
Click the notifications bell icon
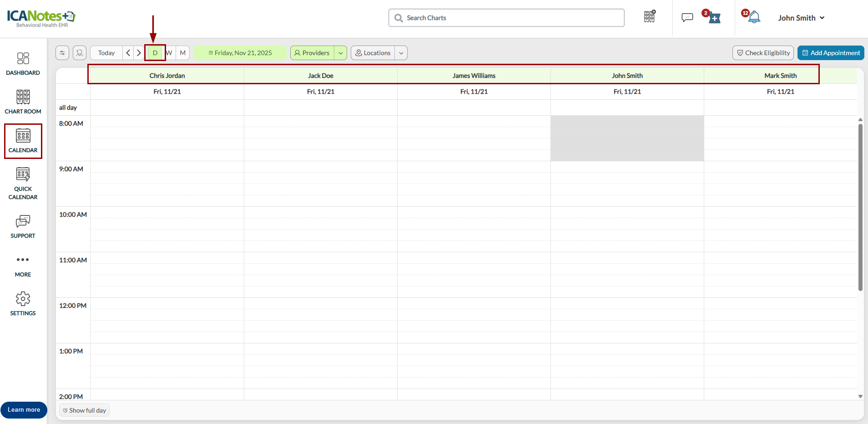[754, 18]
